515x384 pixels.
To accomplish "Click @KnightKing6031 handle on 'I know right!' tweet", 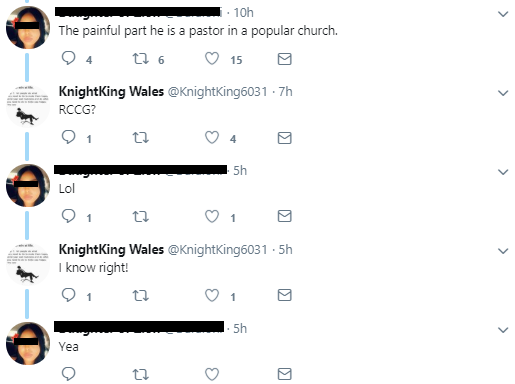I will pyautogui.click(x=217, y=250).
